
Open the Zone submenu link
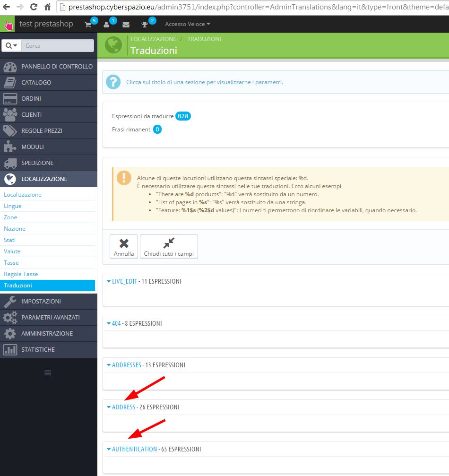[x=10, y=217]
